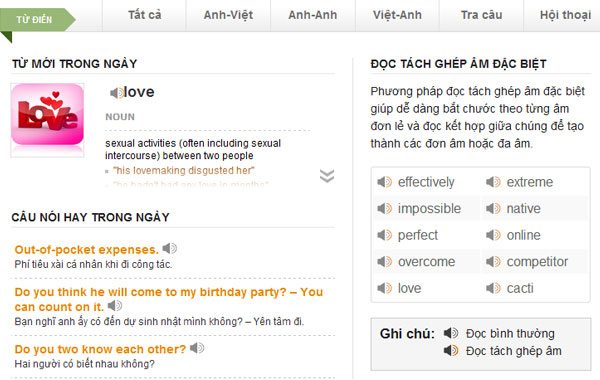The width and height of the screenshot is (600, 380).
Task: Expand the love definition with double chevron
Action: (x=327, y=176)
